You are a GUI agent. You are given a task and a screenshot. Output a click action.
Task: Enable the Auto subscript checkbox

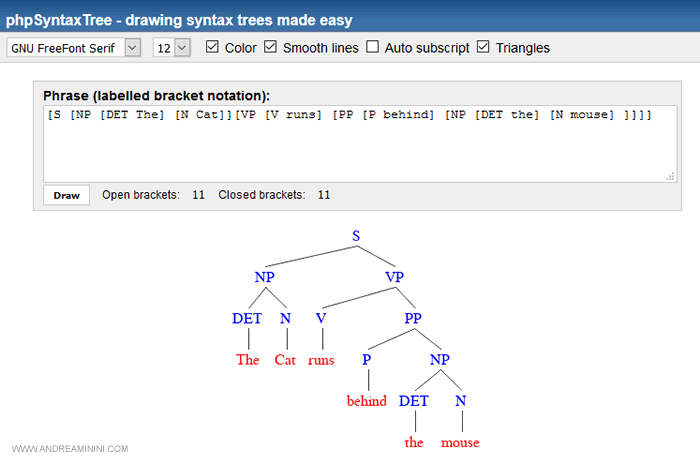373,47
